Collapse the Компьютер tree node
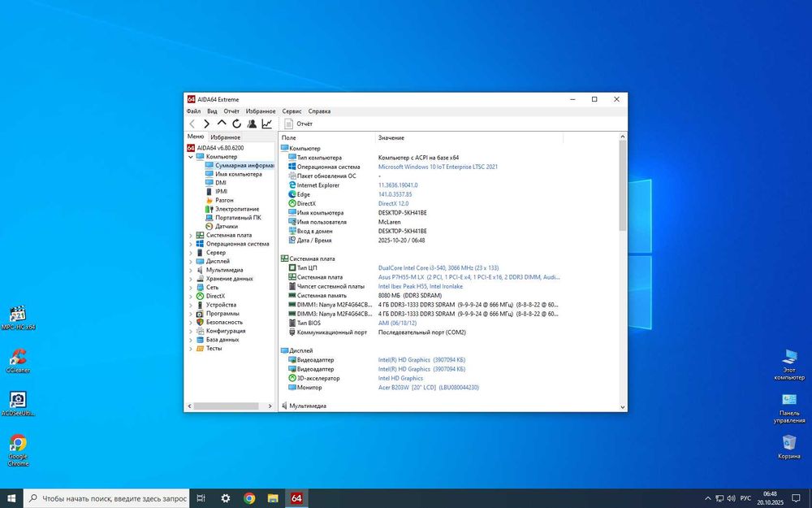This screenshot has height=508, width=812. tap(191, 157)
